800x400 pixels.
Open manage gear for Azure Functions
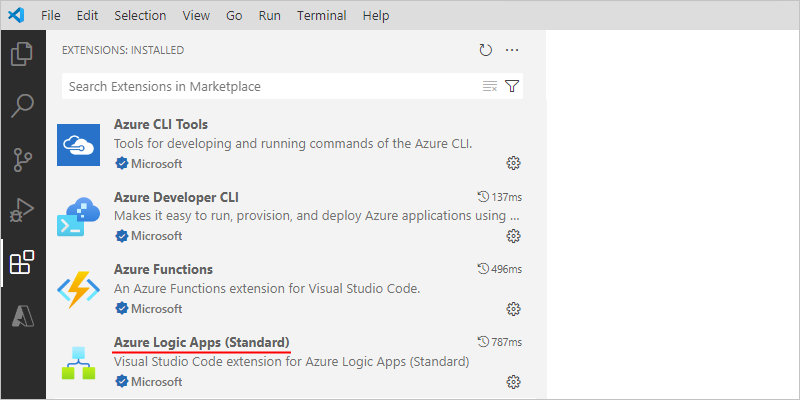pos(514,308)
